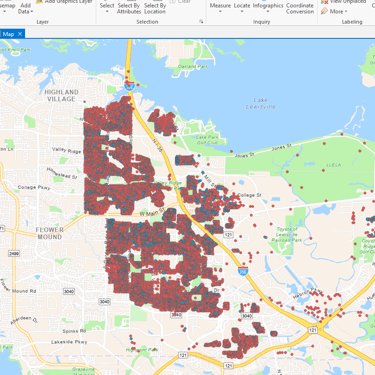Click the Hebron Pkwy road label
Screen dimensions: 375x375
[x=308, y=293]
